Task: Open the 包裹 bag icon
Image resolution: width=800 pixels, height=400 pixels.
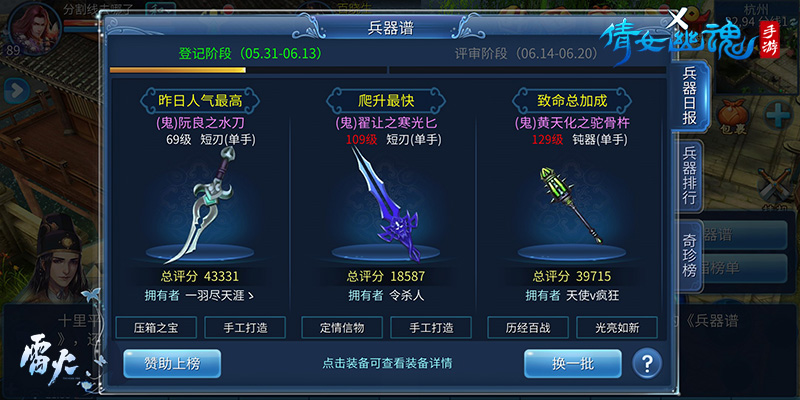Action: pyautogui.click(x=733, y=117)
